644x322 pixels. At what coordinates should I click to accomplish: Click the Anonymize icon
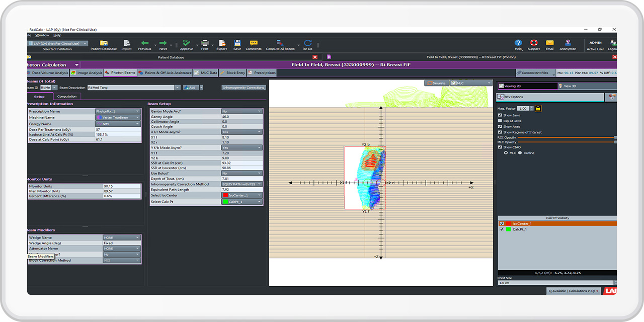(568, 44)
